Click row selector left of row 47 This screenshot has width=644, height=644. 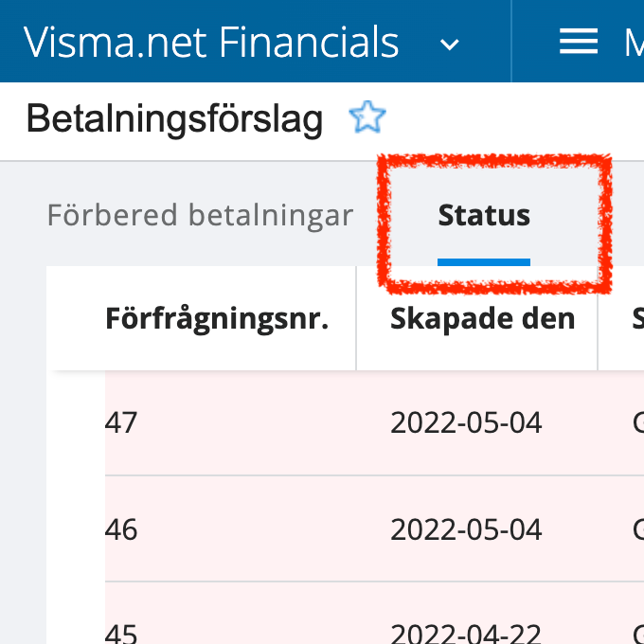(76, 422)
